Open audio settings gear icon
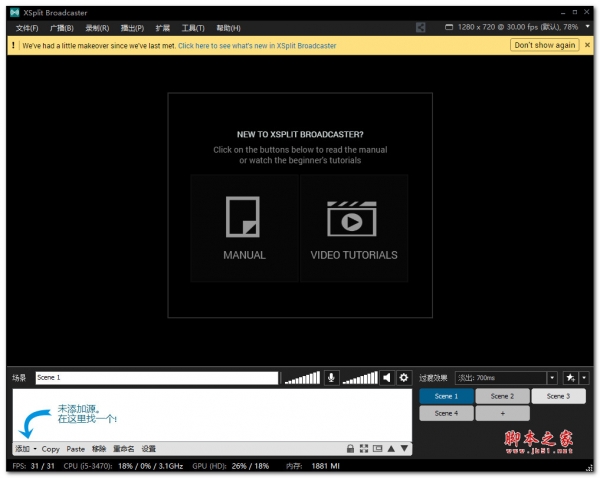Screen dimensions: 600x478 coord(404,378)
